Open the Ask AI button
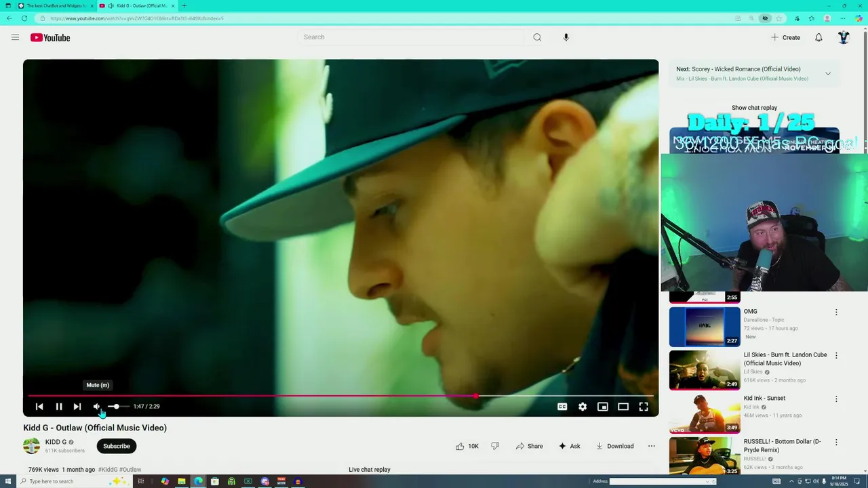This screenshot has width=868, height=488. [x=570, y=446]
